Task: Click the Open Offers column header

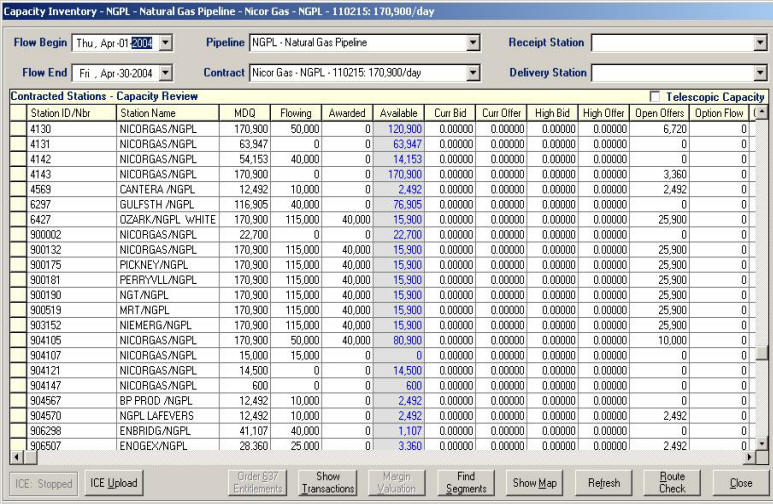Action: click(659, 113)
